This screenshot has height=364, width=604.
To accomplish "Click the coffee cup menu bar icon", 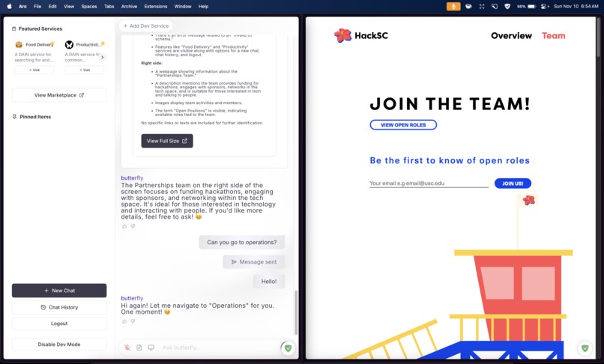I will 468,7.
